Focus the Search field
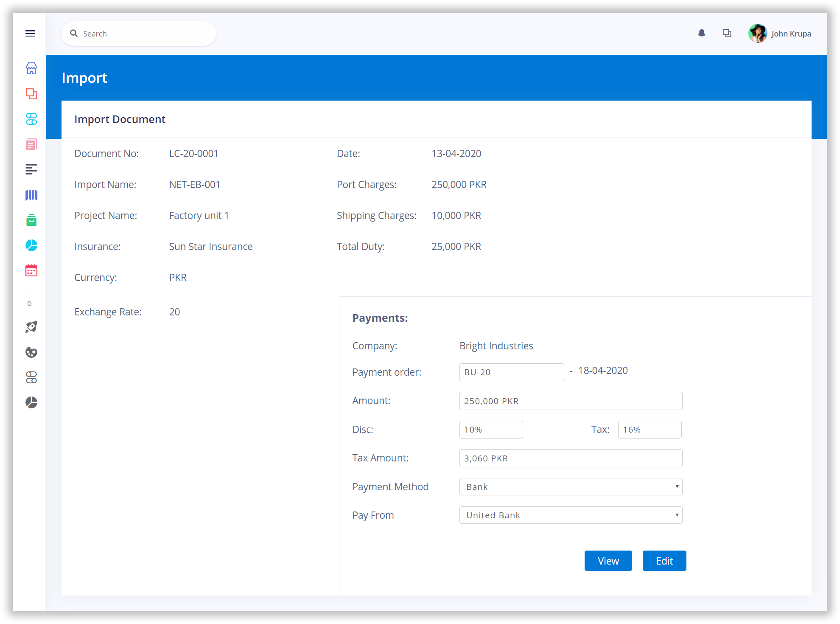 point(139,34)
